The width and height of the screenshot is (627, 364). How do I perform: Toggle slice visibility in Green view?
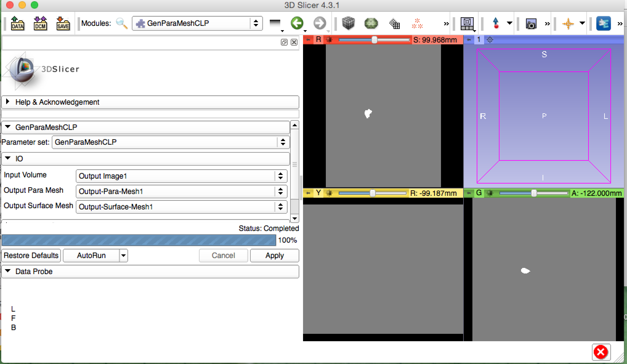[x=490, y=193]
